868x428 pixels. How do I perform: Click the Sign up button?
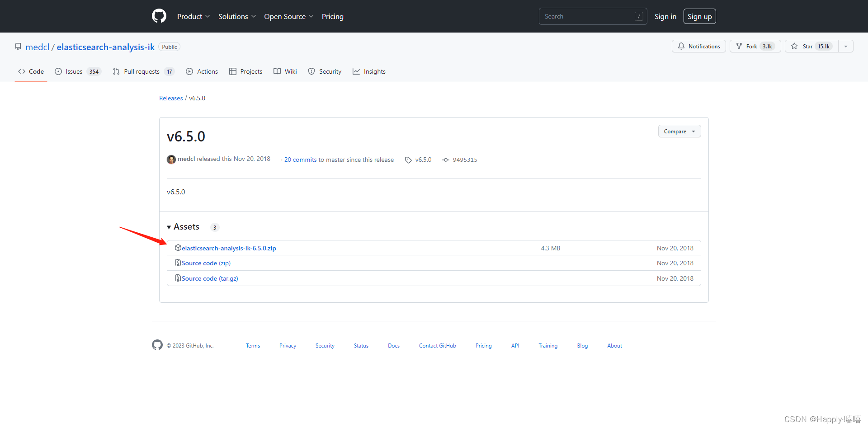coord(699,16)
